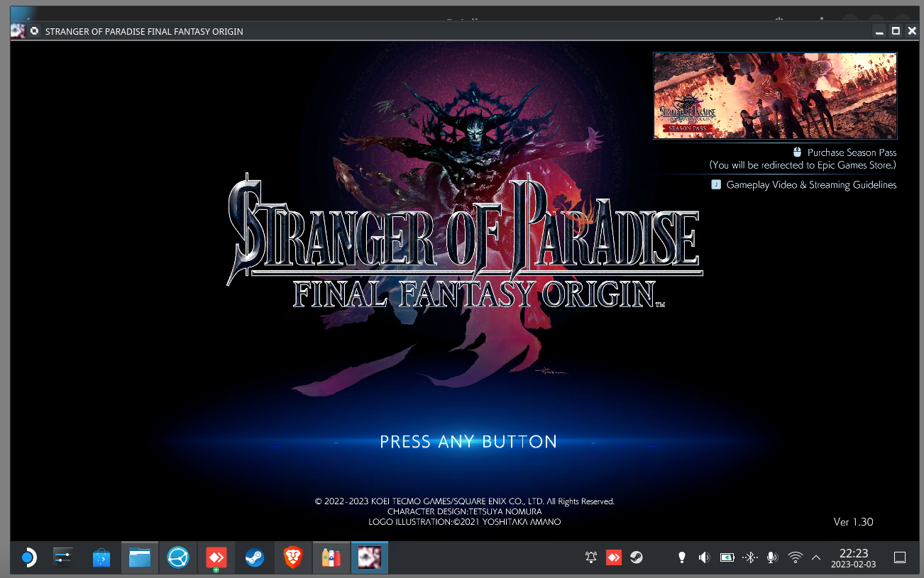Open System Settings from the taskbar
The width and height of the screenshot is (924, 578).
(63, 558)
